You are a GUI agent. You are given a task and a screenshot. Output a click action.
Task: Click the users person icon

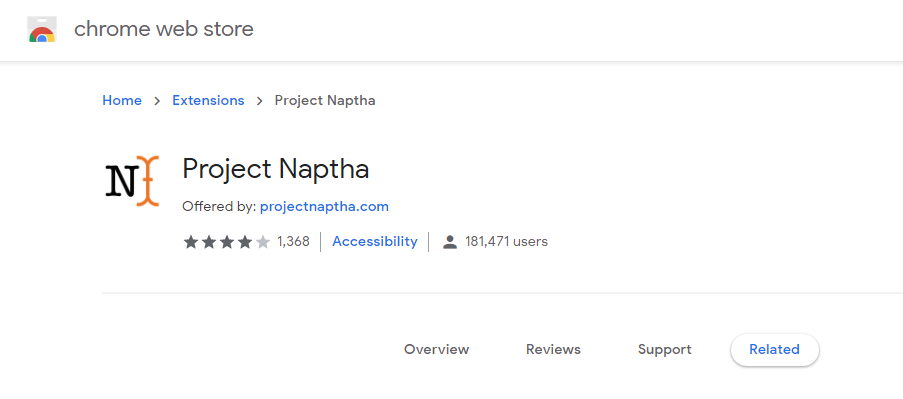tap(450, 242)
